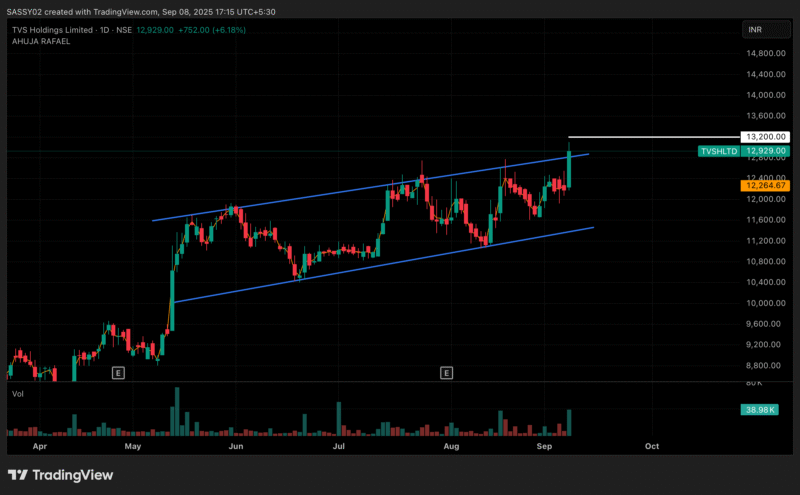
Task: Select the lower blue channel trendline
Action: coord(380,265)
